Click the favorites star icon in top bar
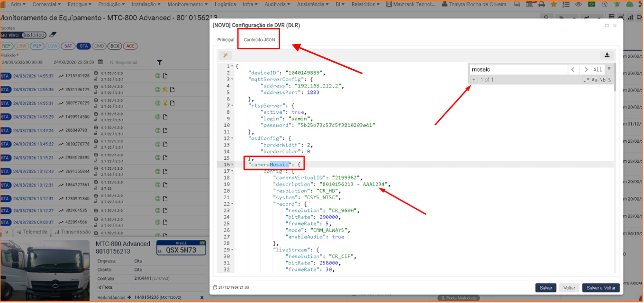The height and width of the screenshot is (303, 644). pyautogui.click(x=553, y=4)
